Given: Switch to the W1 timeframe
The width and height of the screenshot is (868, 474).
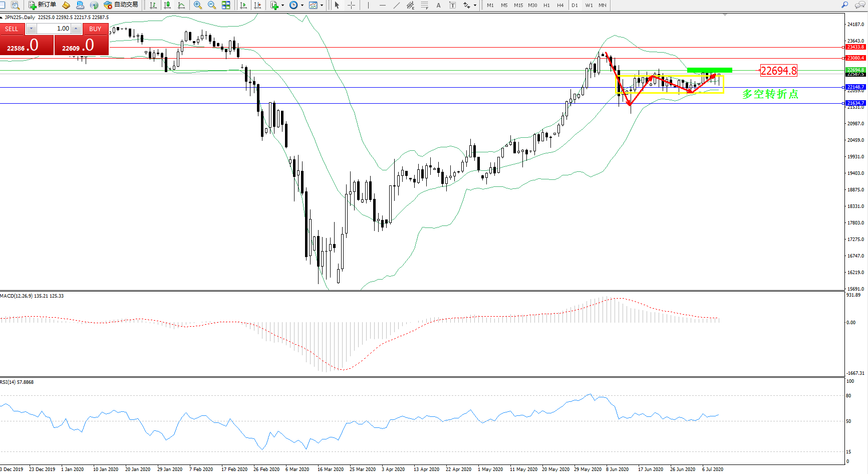Looking at the screenshot, I should point(589,5).
